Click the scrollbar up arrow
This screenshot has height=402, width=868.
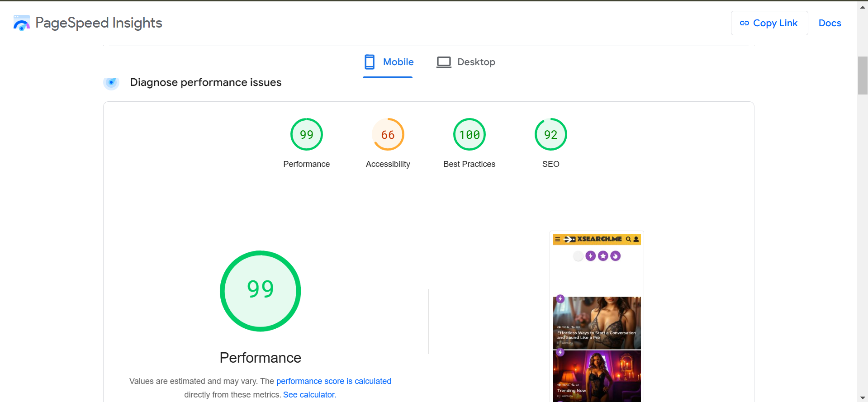(x=863, y=7)
